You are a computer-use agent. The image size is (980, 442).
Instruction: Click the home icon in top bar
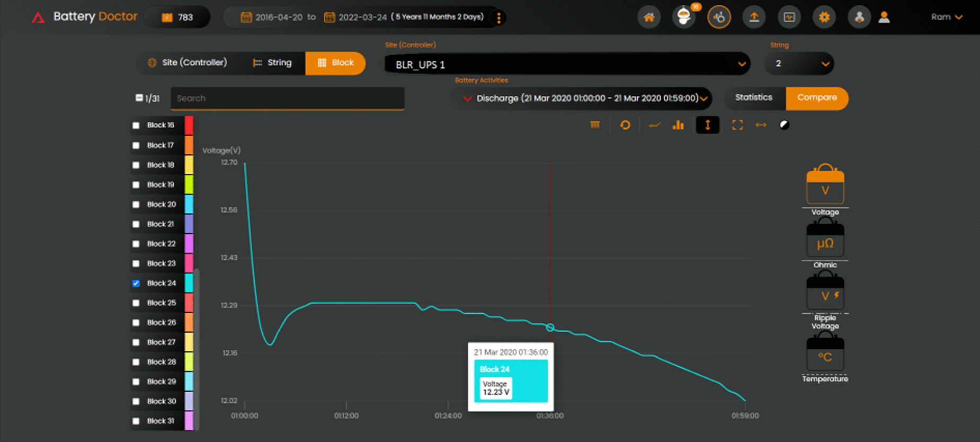pos(649,17)
